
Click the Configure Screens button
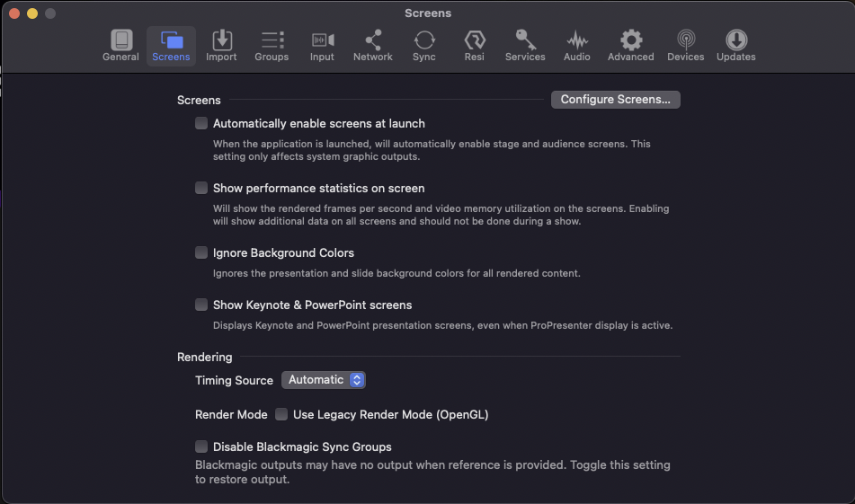tap(615, 100)
